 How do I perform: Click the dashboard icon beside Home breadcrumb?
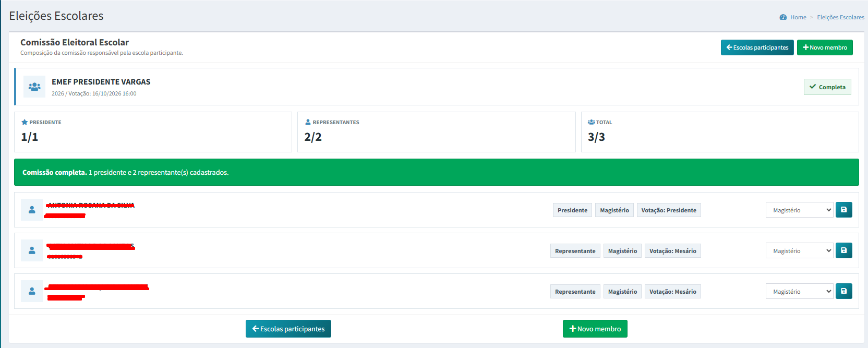click(783, 17)
